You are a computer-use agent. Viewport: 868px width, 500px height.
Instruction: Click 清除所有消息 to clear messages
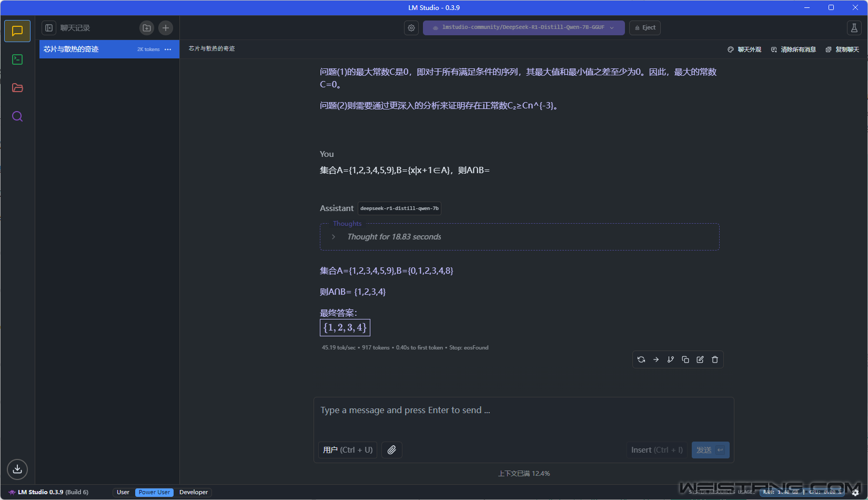[793, 49]
